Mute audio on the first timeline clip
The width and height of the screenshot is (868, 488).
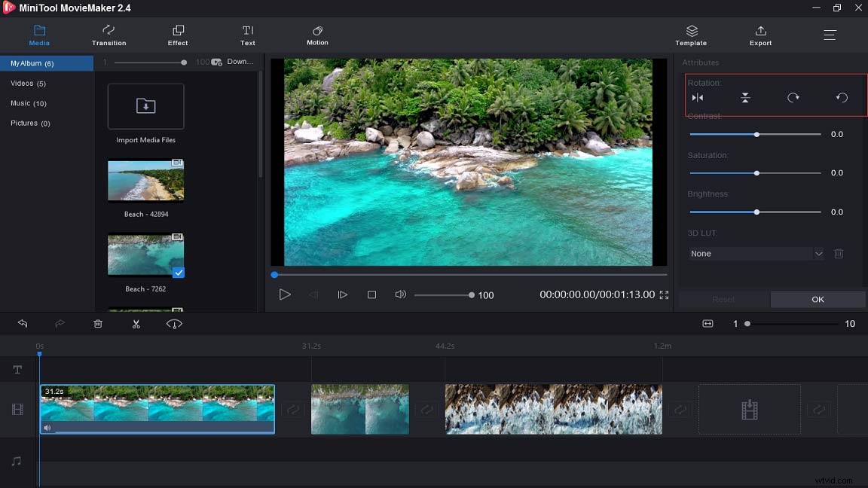[48, 428]
